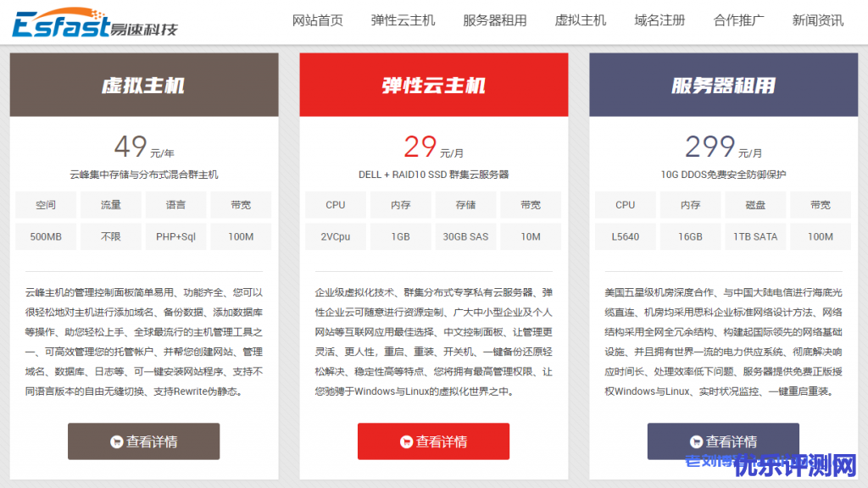Viewport: 868px width, 488px height.
Task: Open the 弹性云主机 navigation item
Action: 403,20
